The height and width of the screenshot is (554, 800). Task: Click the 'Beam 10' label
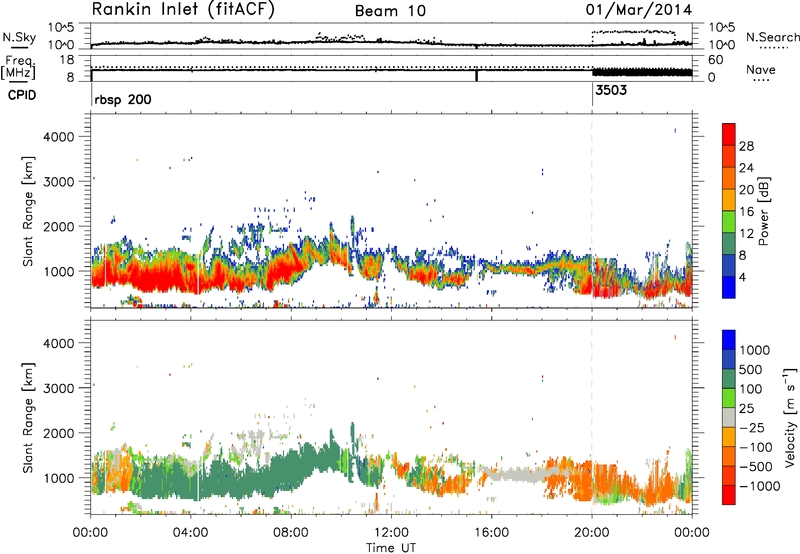coord(390,11)
